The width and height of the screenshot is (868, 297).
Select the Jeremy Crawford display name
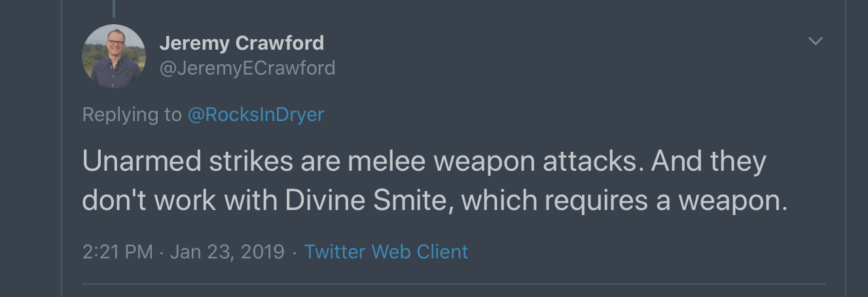pos(242,43)
